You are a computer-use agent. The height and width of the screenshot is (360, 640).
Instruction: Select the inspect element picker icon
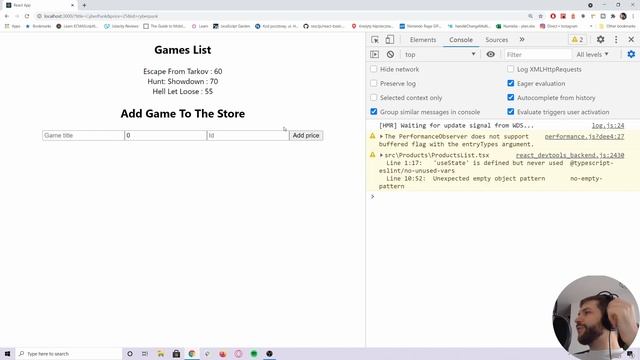[x=375, y=40]
